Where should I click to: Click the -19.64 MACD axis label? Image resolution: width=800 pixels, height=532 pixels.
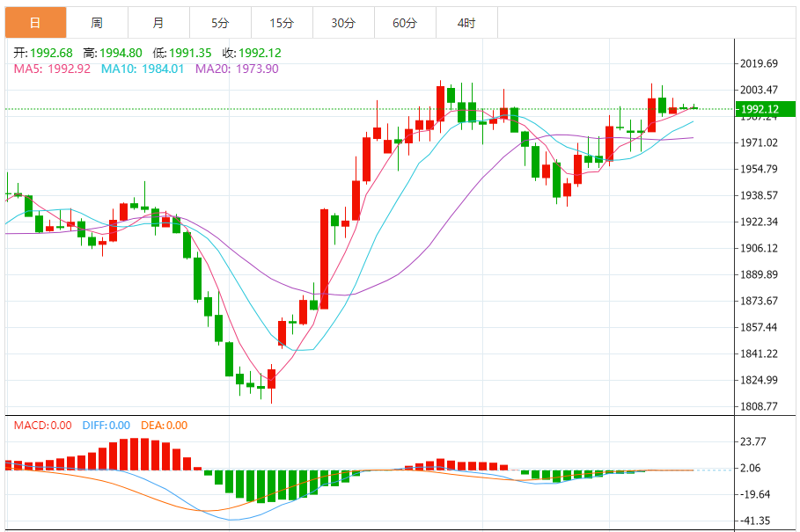tap(755, 495)
